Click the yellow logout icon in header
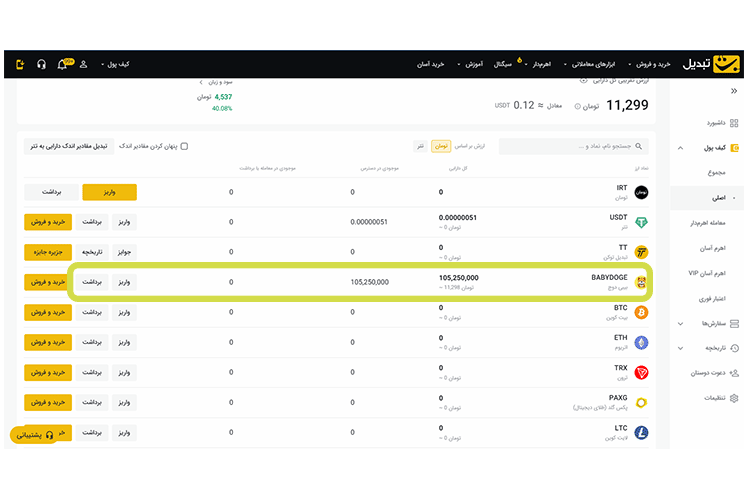This screenshot has width=748, height=500. (x=20, y=64)
